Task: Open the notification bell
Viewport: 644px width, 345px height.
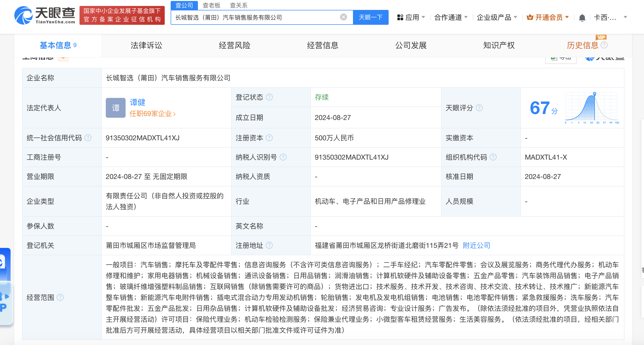Action: coord(582,18)
